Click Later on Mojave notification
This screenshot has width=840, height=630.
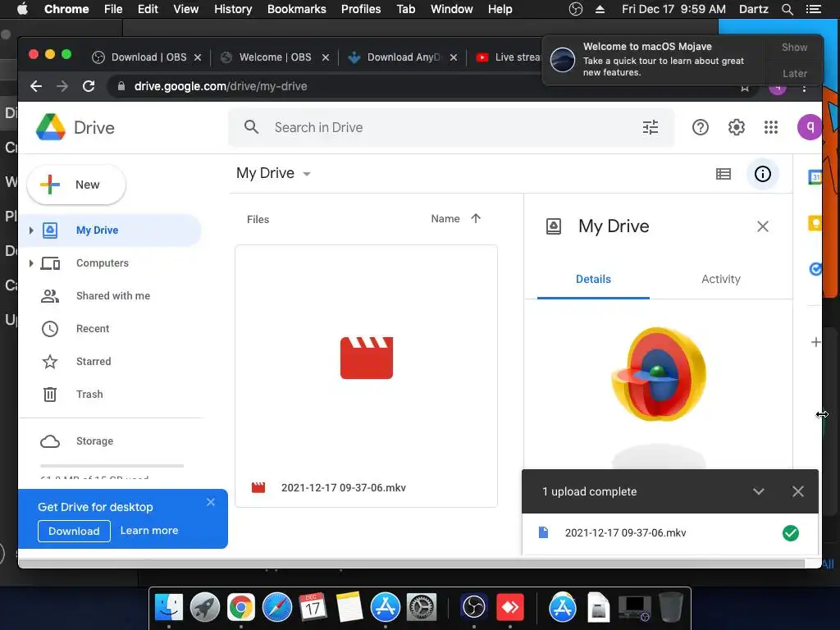794,73
